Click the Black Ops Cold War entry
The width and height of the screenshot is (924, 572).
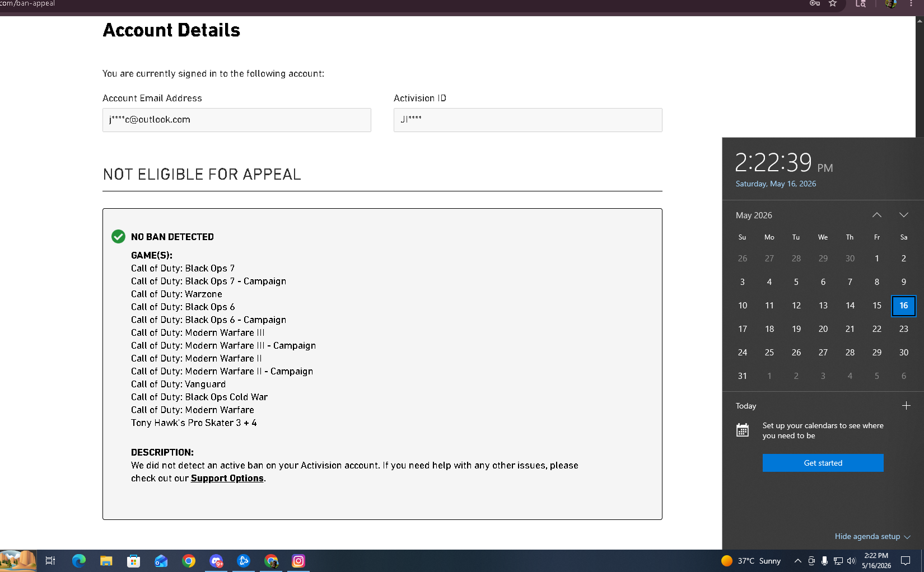point(199,397)
